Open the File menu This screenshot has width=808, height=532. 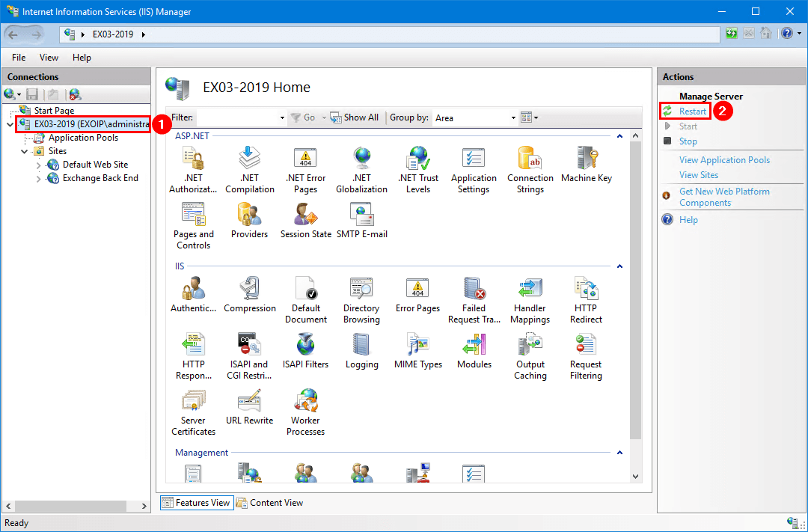tap(19, 57)
